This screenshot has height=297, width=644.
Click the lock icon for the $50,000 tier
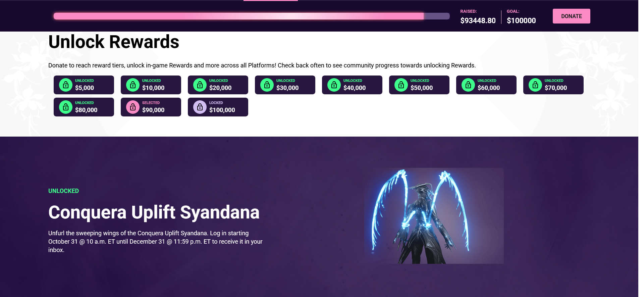[401, 85]
